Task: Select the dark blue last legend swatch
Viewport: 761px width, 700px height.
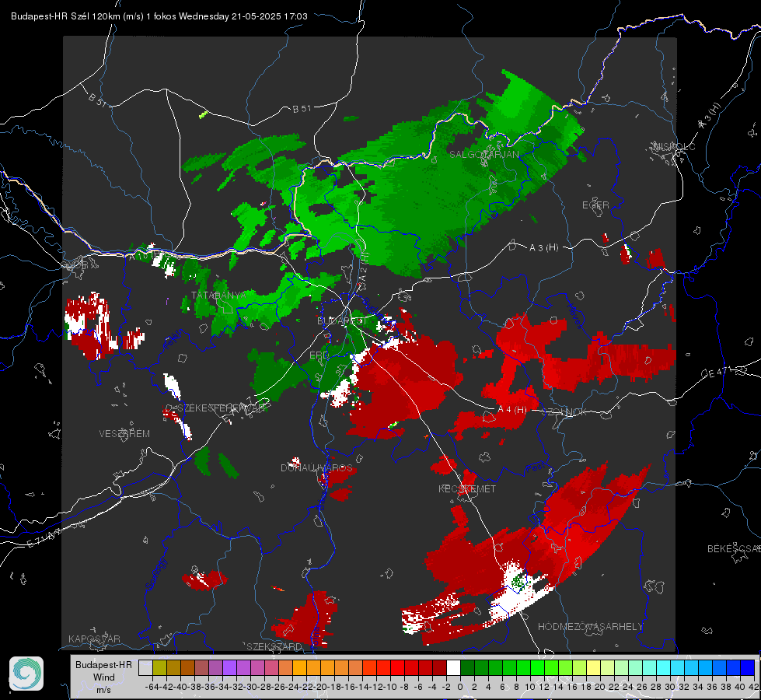Action: 748,668
